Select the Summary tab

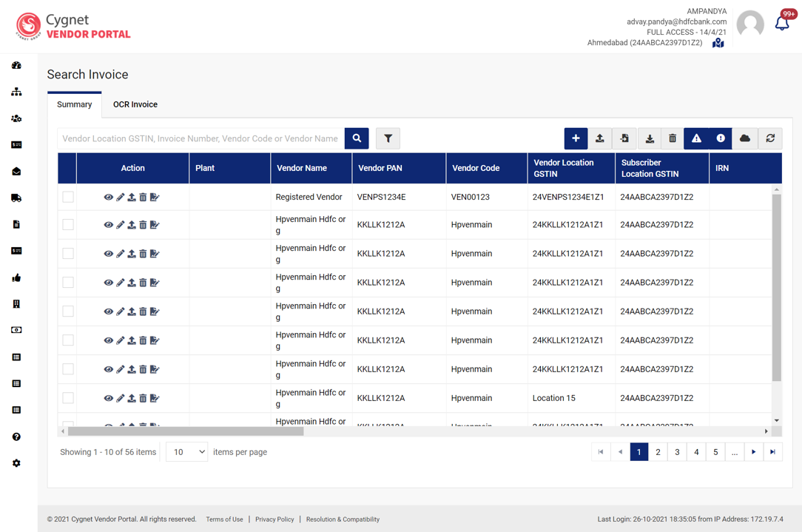pyautogui.click(x=74, y=104)
